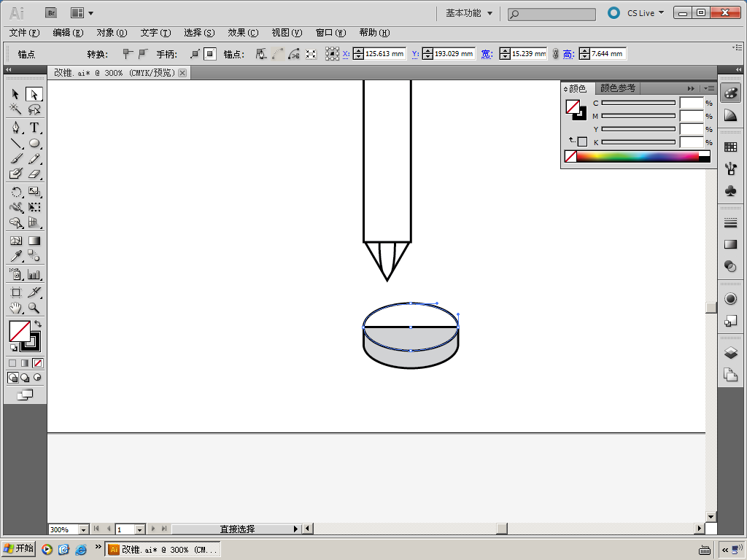Image resolution: width=747 pixels, height=560 pixels.
Task: Choose the Magic Wand tool
Action: click(x=15, y=110)
